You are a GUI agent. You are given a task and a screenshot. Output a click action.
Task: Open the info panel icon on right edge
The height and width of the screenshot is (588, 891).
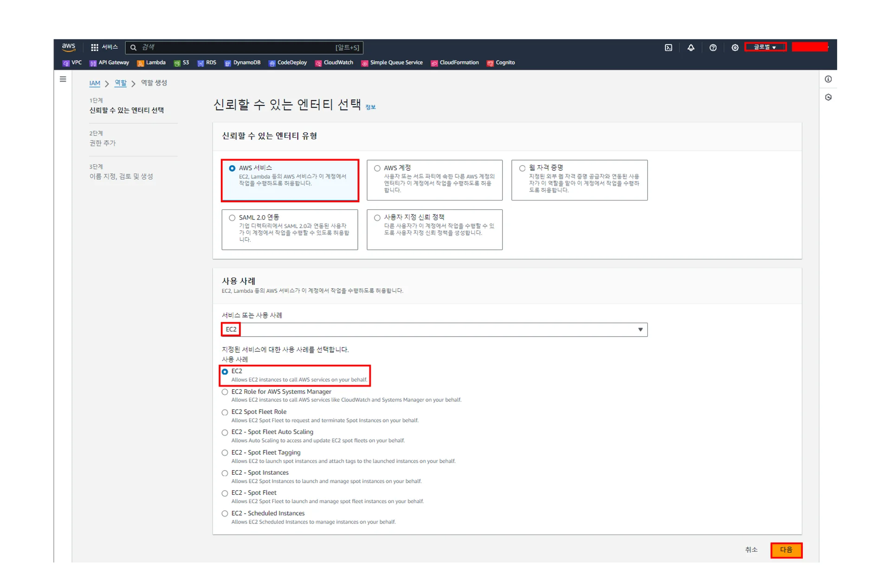828,79
